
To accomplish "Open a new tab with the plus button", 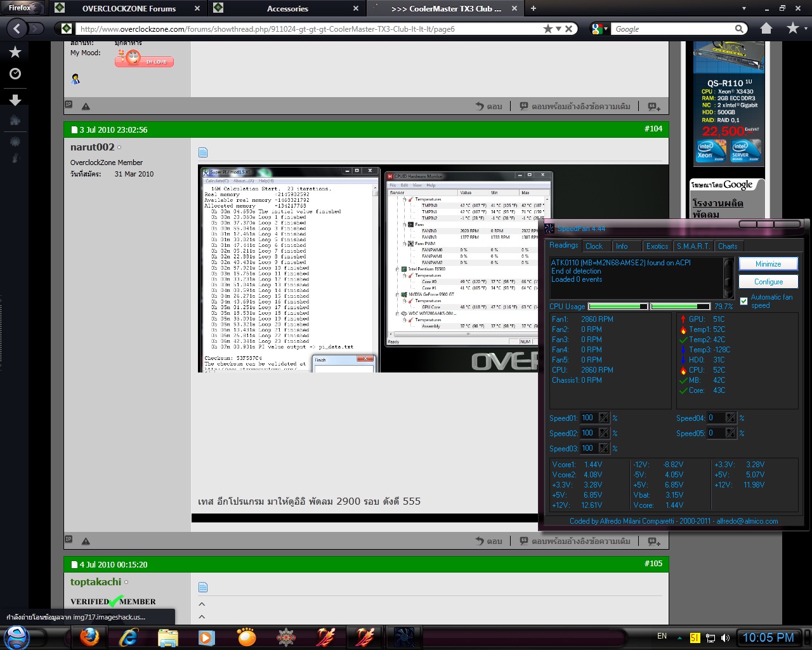I will (533, 8).
